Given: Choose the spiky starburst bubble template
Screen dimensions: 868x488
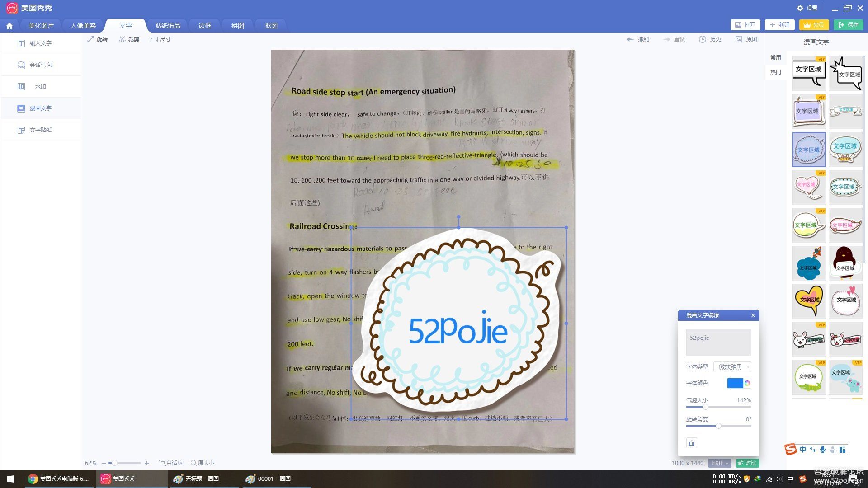Looking at the screenshot, I should (845, 74).
